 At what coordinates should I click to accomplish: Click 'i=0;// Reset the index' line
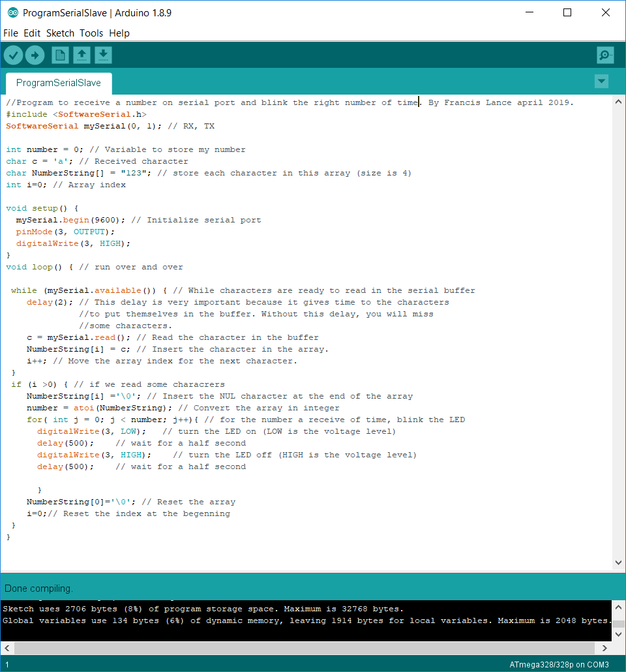click(x=128, y=513)
